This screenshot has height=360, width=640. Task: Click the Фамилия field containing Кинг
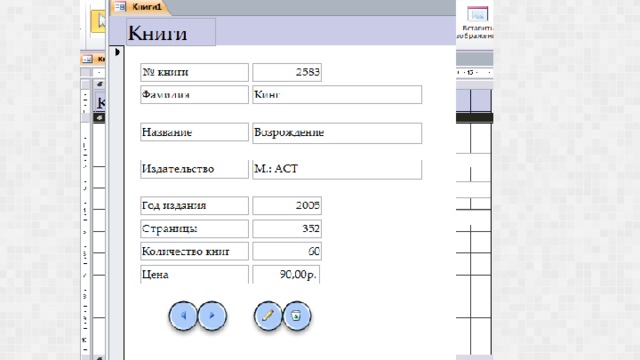[337, 95]
